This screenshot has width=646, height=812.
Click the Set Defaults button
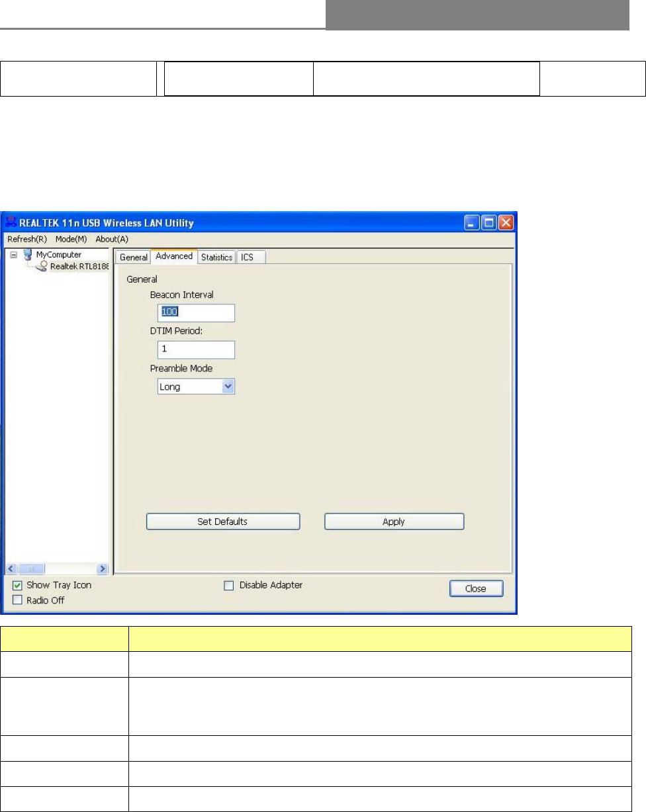pyautogui.click(x=223, y=521)
